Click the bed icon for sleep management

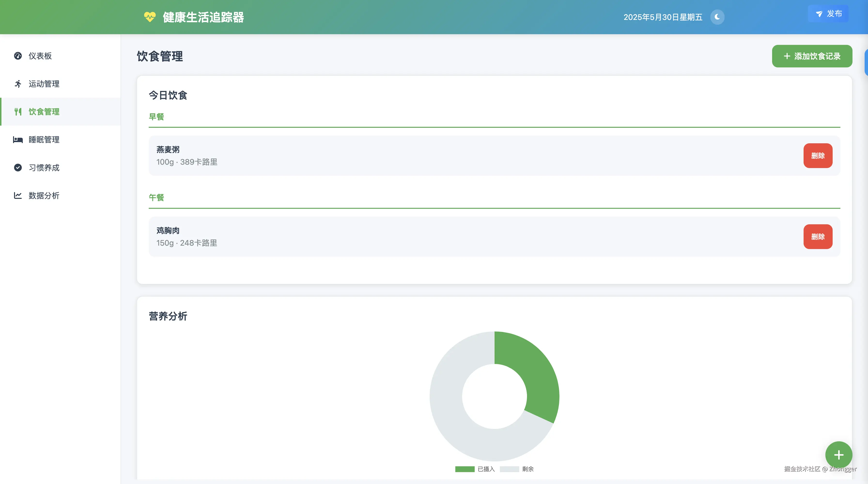tap(18, 140)
